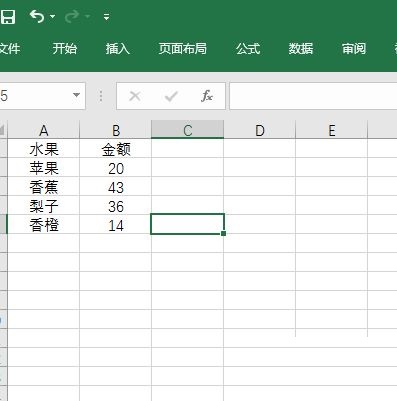397x401 pixels.
Task: Open the Undo history dropdown arrow
Action: 52,16
